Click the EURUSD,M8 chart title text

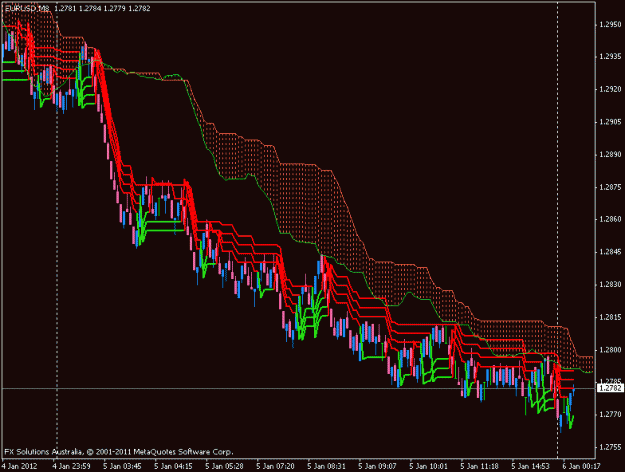point(27,8)
